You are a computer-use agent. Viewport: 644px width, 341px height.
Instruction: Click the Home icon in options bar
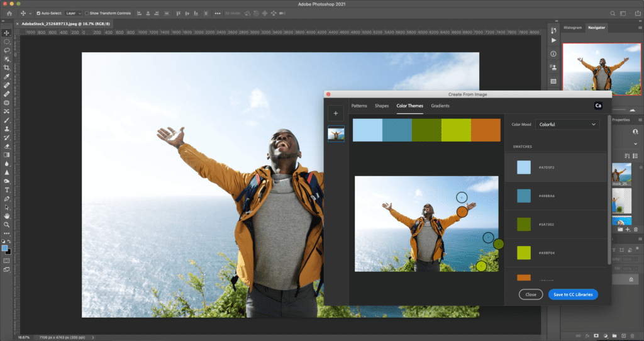[x=9, y=13]
